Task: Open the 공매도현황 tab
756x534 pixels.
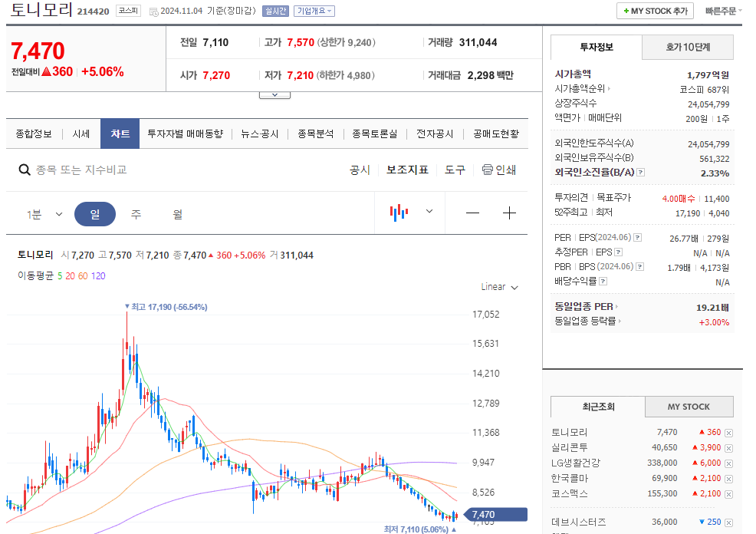Action: pos(496,134)
